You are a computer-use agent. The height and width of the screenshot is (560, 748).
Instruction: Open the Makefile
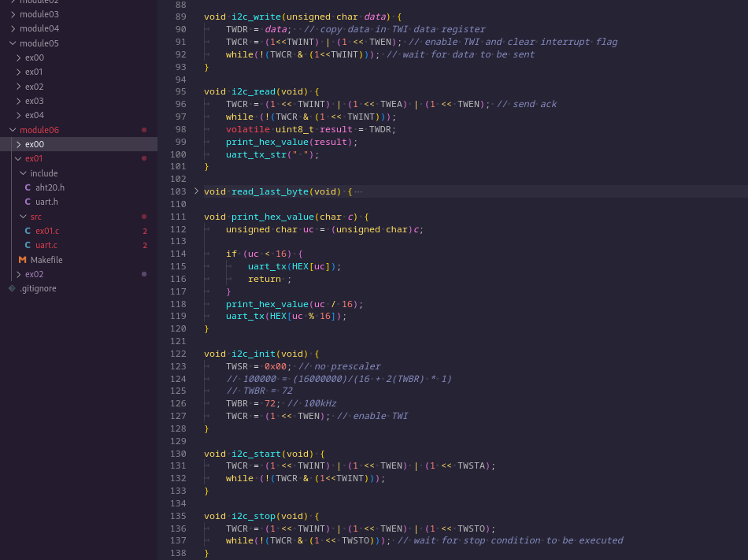pos(46,260)
